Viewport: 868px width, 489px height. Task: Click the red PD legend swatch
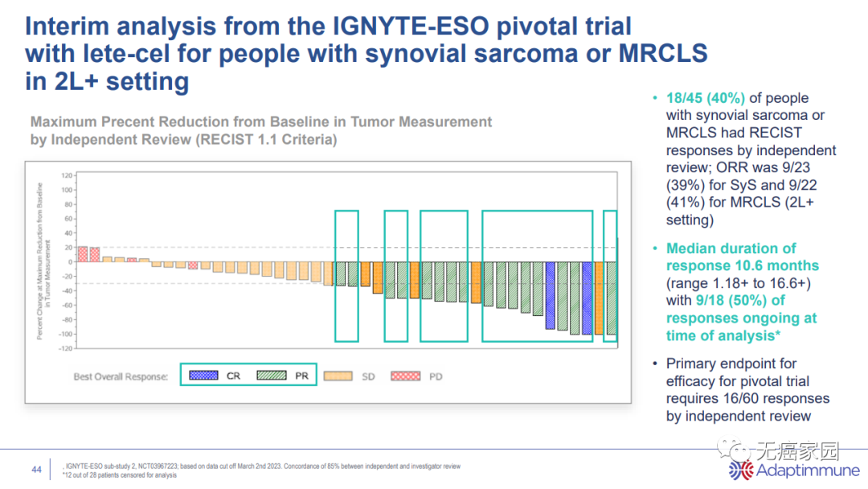coord(405,376)
